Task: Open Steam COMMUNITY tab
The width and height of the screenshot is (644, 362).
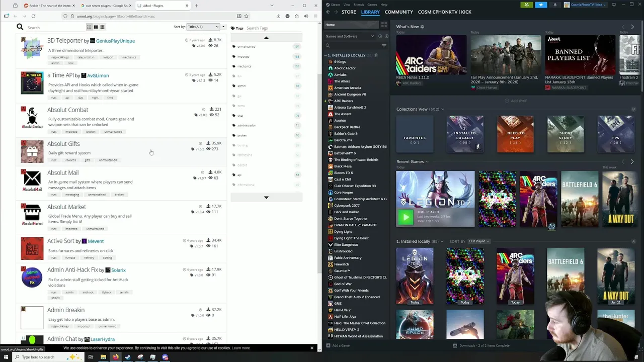Action: point(399,12)
